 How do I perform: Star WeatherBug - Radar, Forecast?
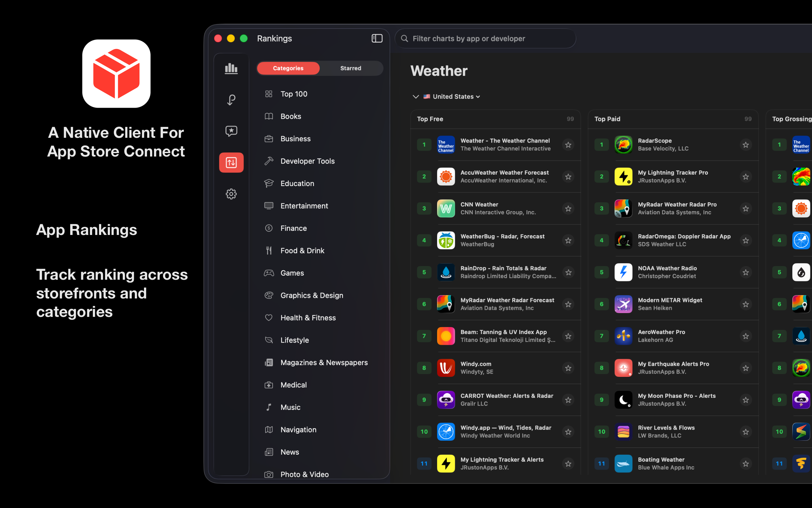click(568, 241)
